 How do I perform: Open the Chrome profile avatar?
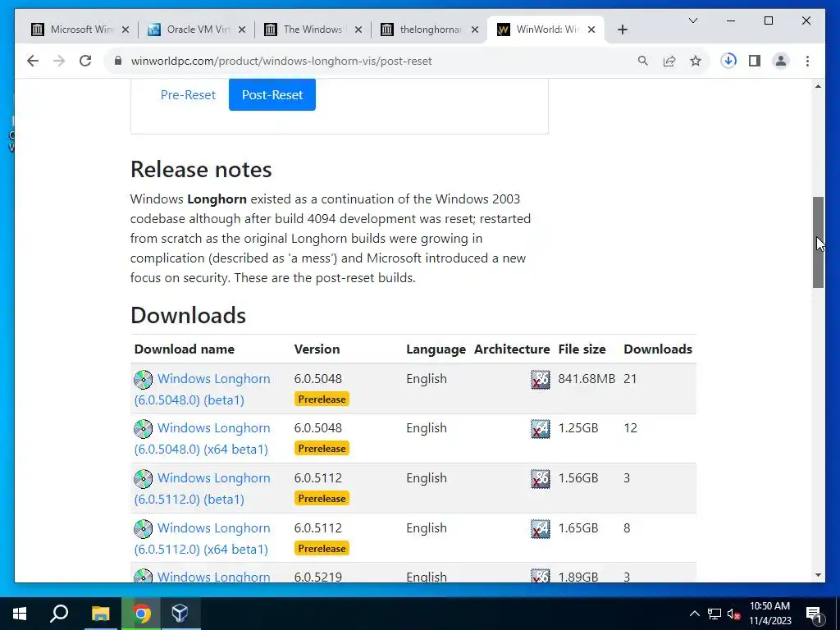click(x=781, y=61)
